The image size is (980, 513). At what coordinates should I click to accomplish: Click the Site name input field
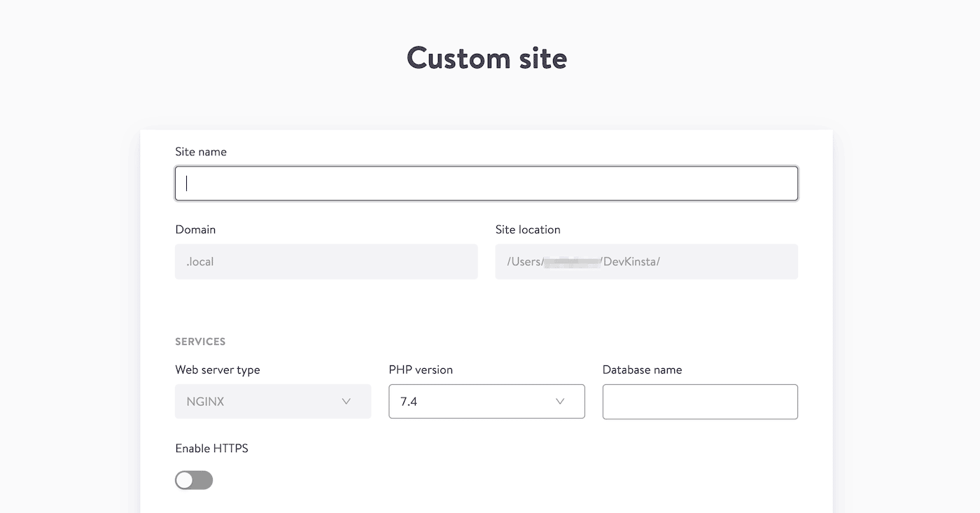click(486, 183)
